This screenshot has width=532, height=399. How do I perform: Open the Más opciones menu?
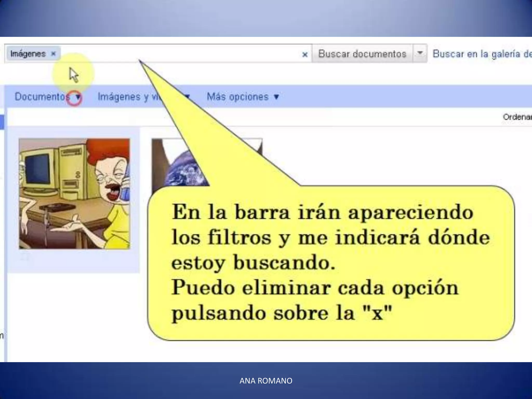[x=237, y=97]
